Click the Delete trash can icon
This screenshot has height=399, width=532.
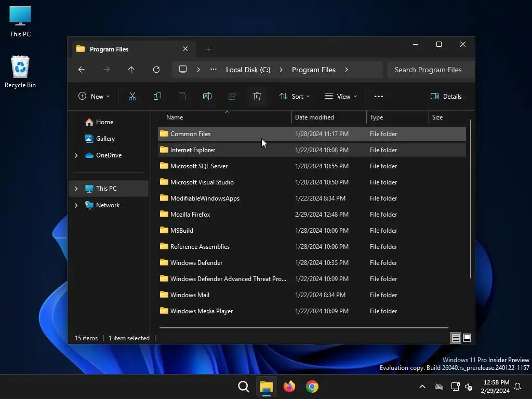257,96
